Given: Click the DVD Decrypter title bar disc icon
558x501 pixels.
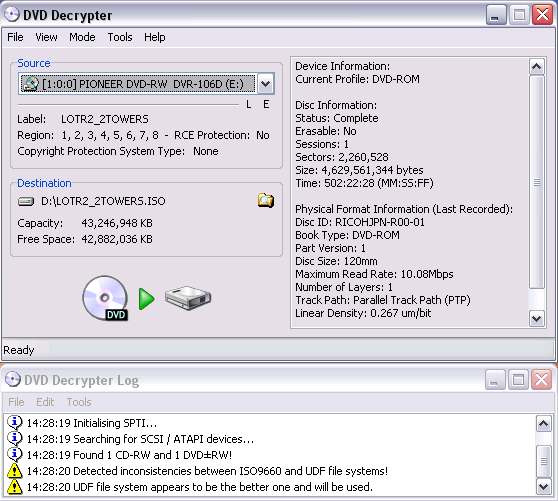Looking at the screenshot, I should pos(12,15).
